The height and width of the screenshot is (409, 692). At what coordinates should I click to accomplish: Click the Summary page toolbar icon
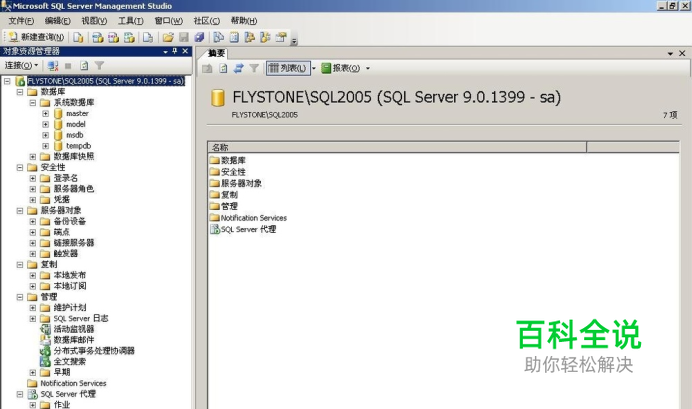click(x=234, y=38)
